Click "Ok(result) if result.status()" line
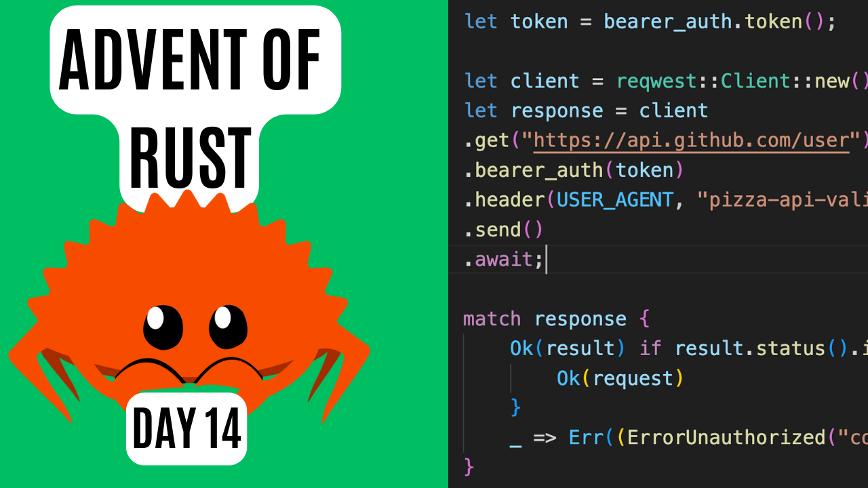Screen dimensions: 868x488 click(689, 348)
